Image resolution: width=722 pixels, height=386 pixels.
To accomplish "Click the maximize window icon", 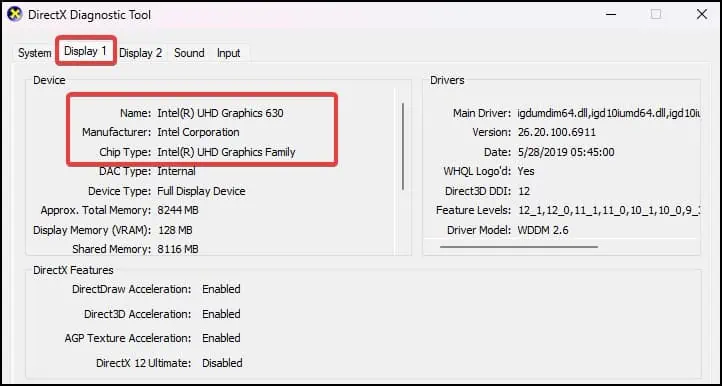I will [656, 14].
